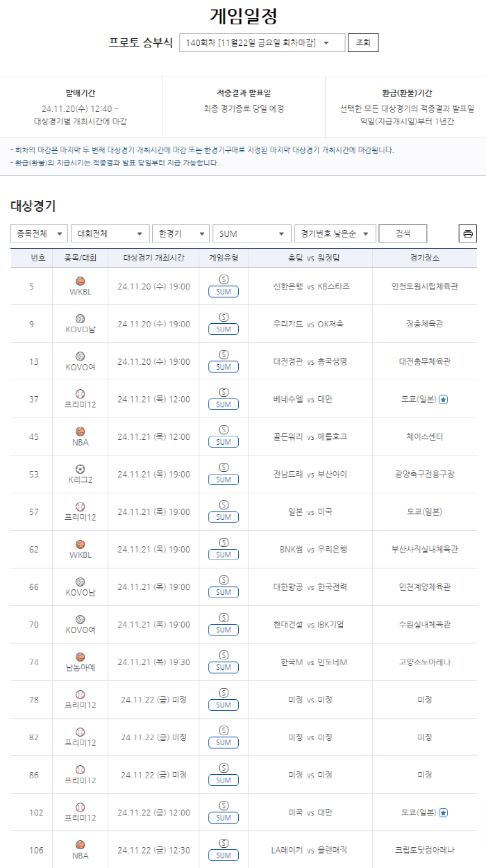Viewport: 486px width, 868px height.
Task: Click the soccer ball icon in row 53 K리그2
Action: click(80, 469)
